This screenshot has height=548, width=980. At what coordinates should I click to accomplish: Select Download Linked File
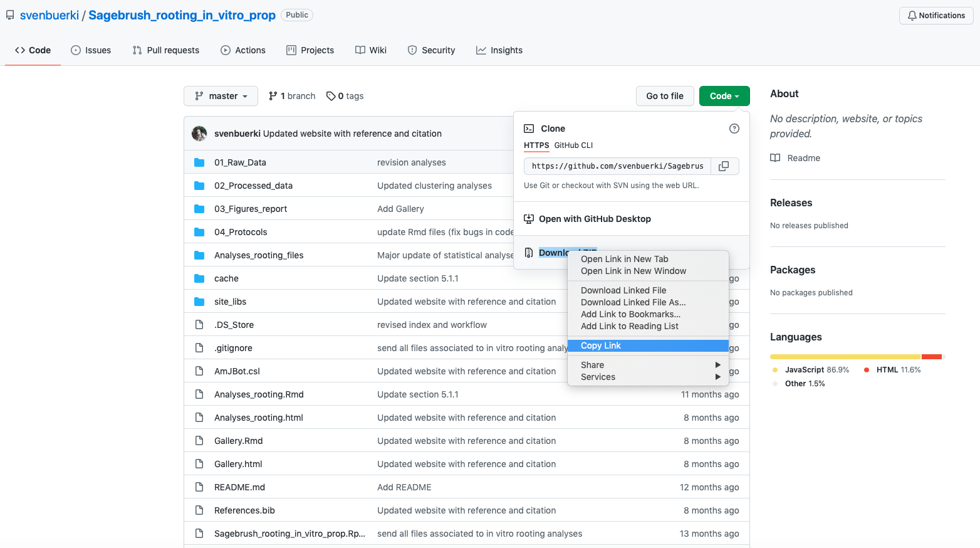(x=648, y=290)
